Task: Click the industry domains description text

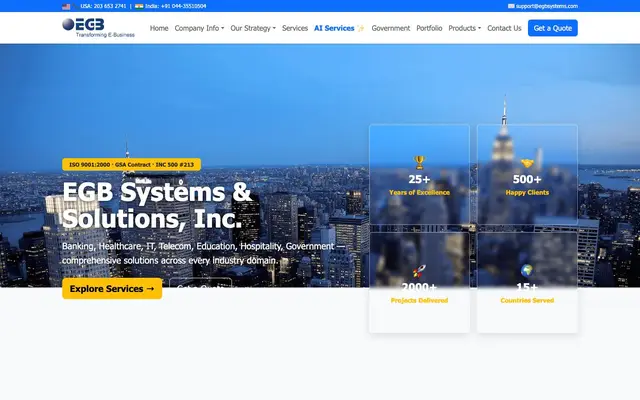Action: 203,253
